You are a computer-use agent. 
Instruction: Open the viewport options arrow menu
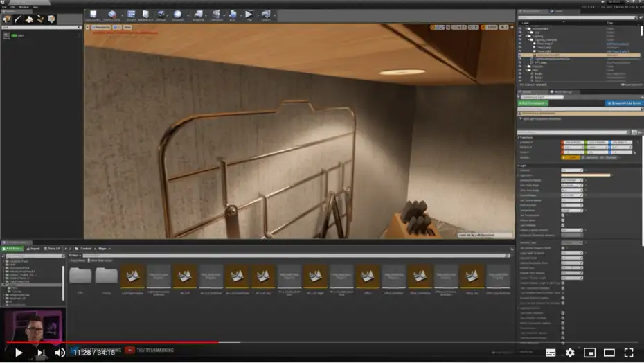pyautogui.click(x=87, y=27)
